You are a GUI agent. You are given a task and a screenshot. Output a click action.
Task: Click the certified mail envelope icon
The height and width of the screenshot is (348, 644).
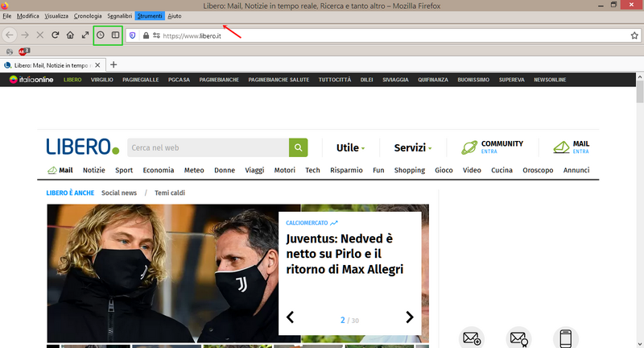click(x=518, y=338)
